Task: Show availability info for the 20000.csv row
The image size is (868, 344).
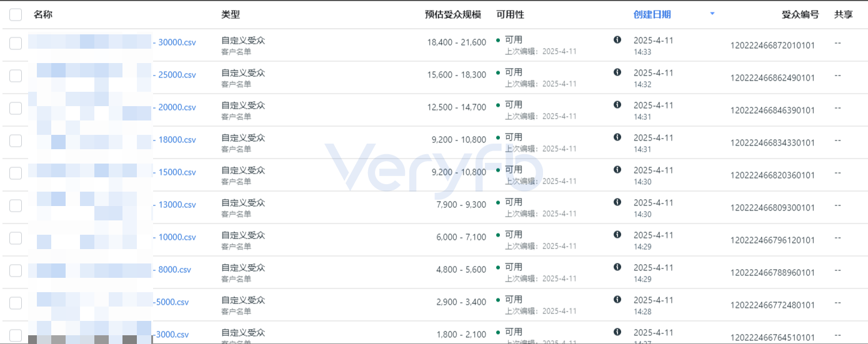Action: pos(617,105)
